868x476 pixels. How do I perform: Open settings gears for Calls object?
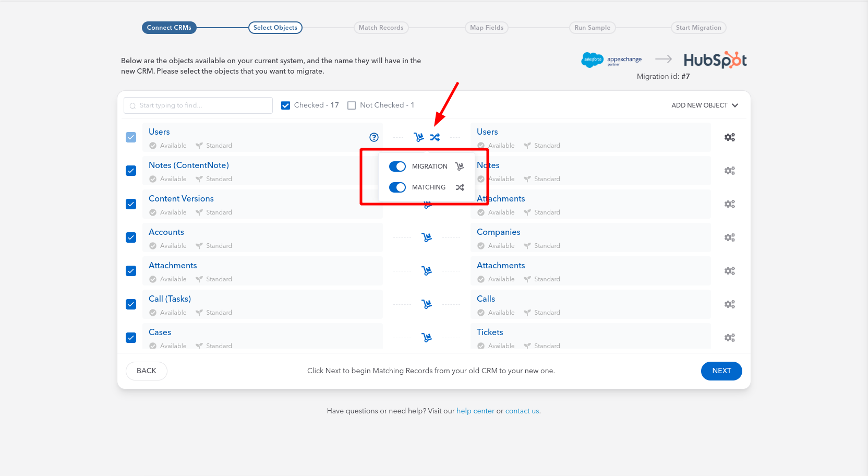click(730, 304)
